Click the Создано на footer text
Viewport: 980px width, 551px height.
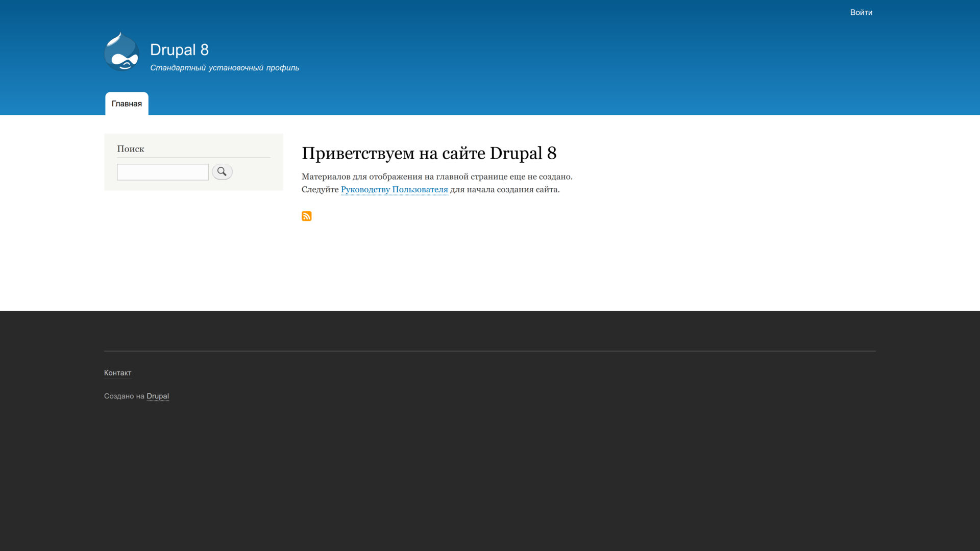[x=124, y=396]
